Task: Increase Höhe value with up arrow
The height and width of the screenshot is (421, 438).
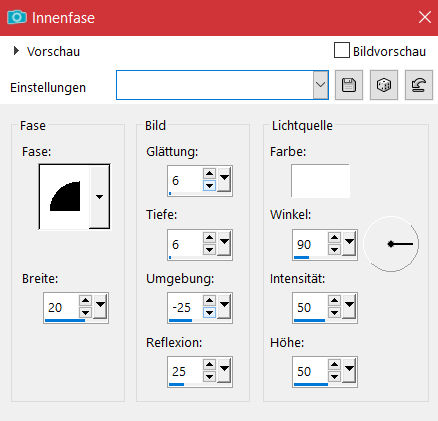Action: click(x=334, y=364)
